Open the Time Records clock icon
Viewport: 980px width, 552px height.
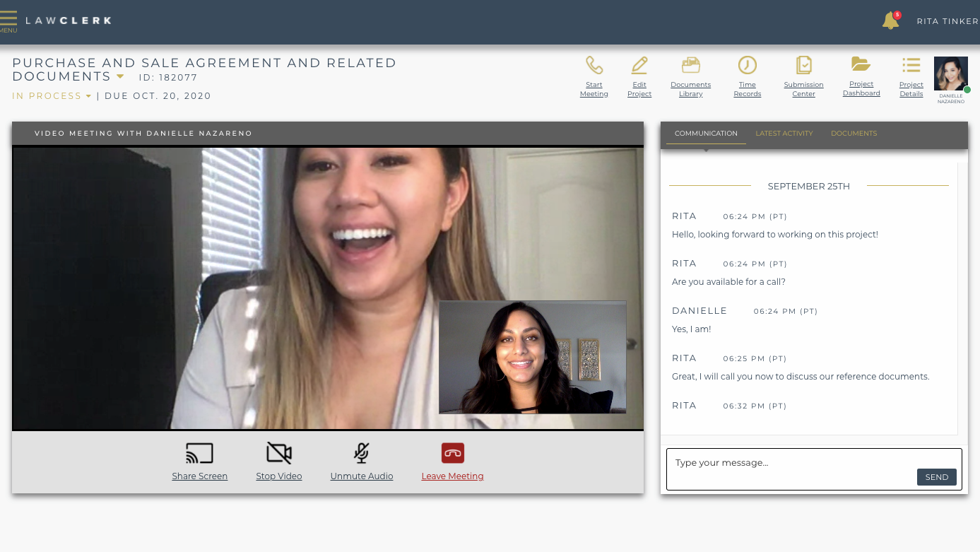point(748,66)
